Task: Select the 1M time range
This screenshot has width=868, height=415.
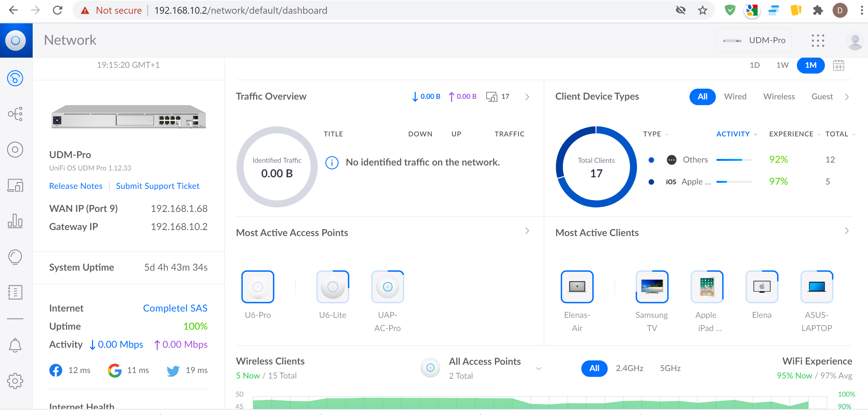Action: tap(811, 65)
